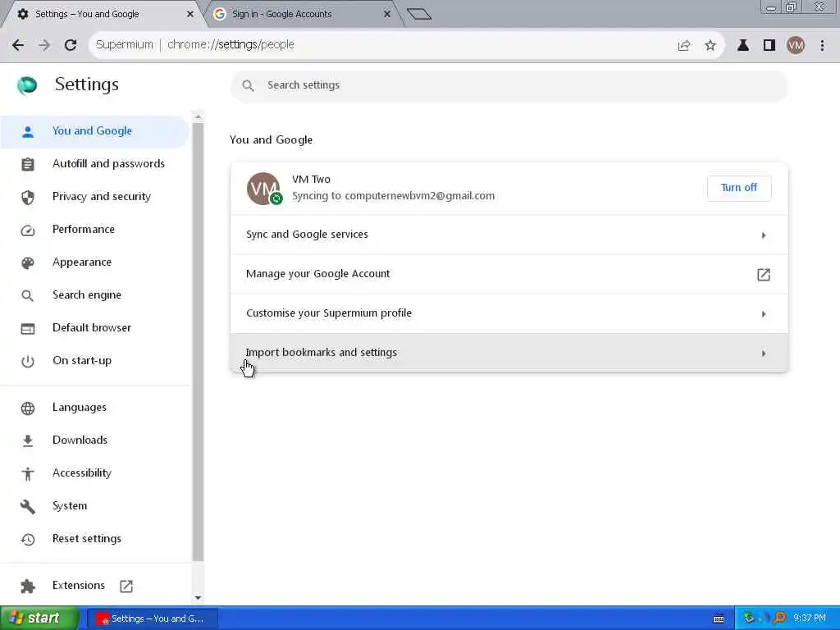The height and width of the screenshot is (630, 840).
Task: Click the system tray clock showing 9:37 PM
Action: coord(810,619)
